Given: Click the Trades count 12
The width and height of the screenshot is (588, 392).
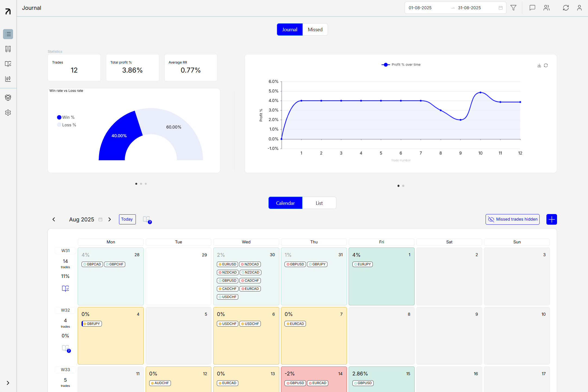Looking at the screenshot, I should [x=74, y=70].
